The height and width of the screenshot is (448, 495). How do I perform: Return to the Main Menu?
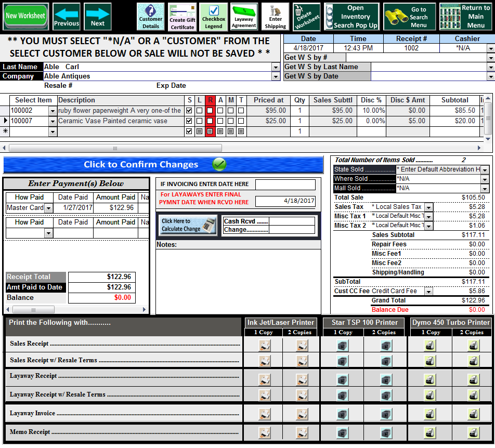point(465,17)
